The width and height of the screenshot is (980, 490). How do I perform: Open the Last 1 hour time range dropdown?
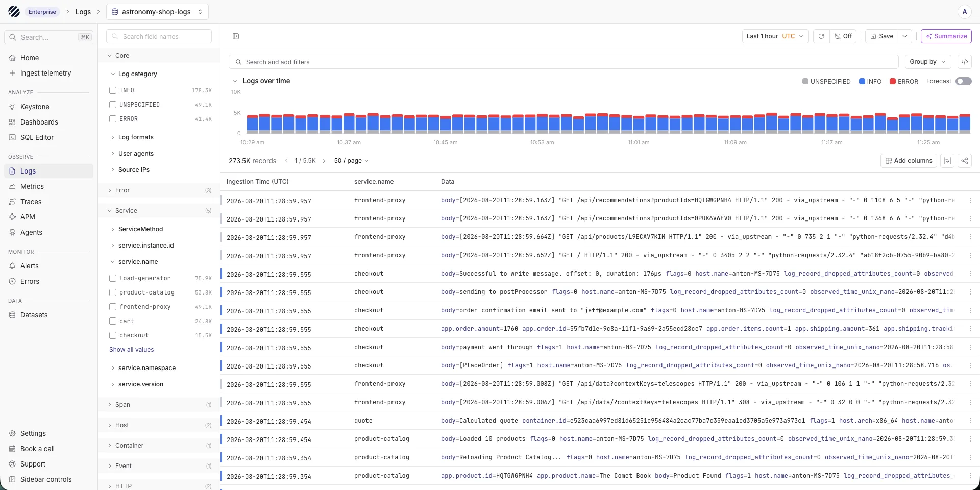click(775, 36)
